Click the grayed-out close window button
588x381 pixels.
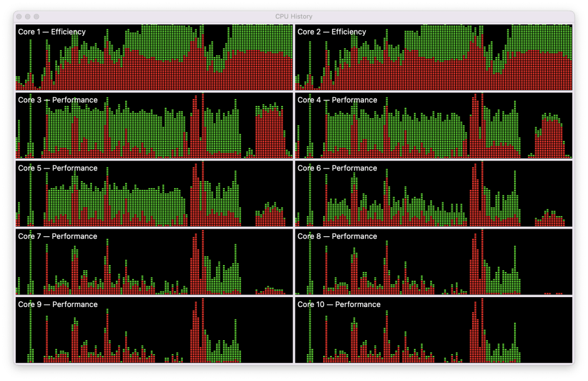click(x=20, y=16)
